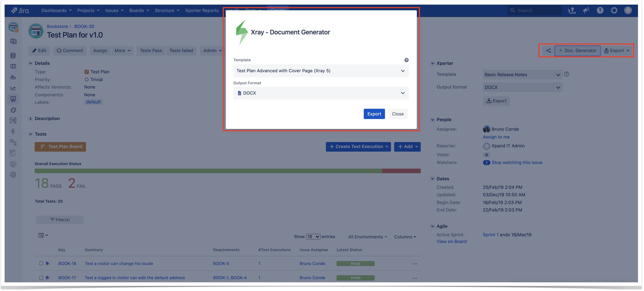Collapse the People section

[x=432, y=120]
